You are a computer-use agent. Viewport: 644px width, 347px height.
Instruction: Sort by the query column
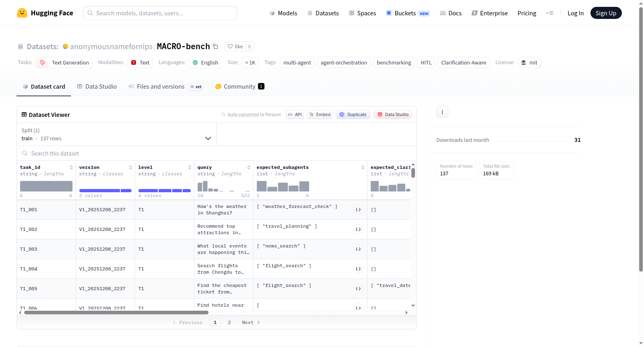(249, 167)
